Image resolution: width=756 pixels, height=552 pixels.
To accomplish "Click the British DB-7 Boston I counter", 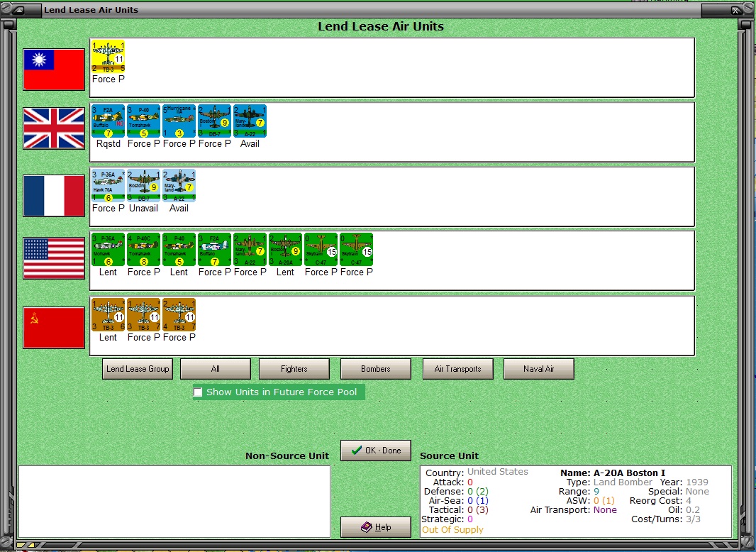I will tap(214, 121).
